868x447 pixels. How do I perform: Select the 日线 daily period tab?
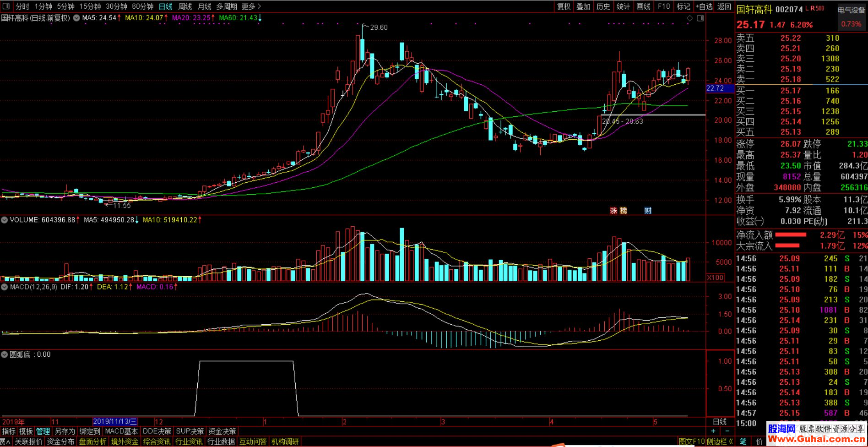pos(166,6)
